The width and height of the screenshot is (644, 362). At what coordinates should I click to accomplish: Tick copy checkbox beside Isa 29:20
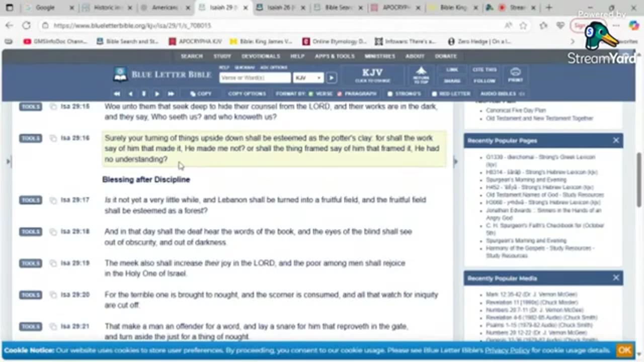coord(53,295)
